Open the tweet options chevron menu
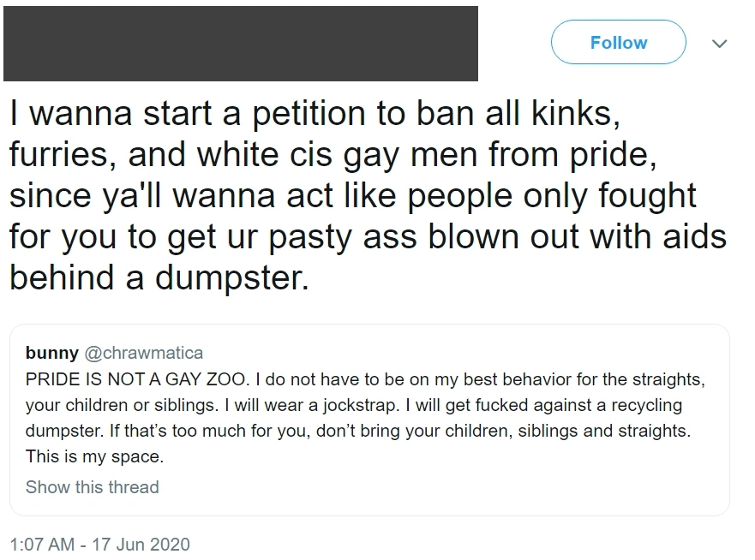This screenshot has width=755, height=560. point(720,43)
